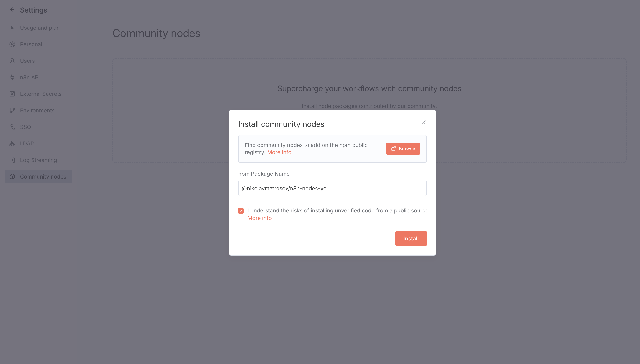Open the Users settings page
Viewport: 640px width, 364px height.
(x=28, y=61)
